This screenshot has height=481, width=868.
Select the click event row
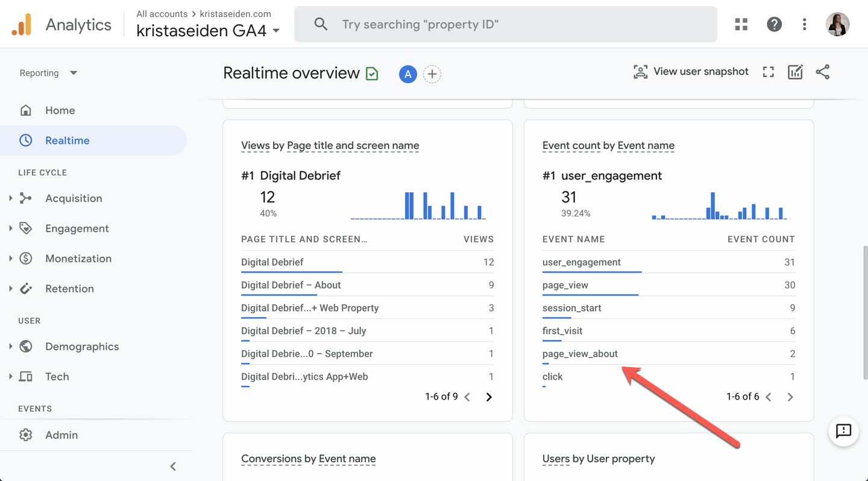coord(669,377)
